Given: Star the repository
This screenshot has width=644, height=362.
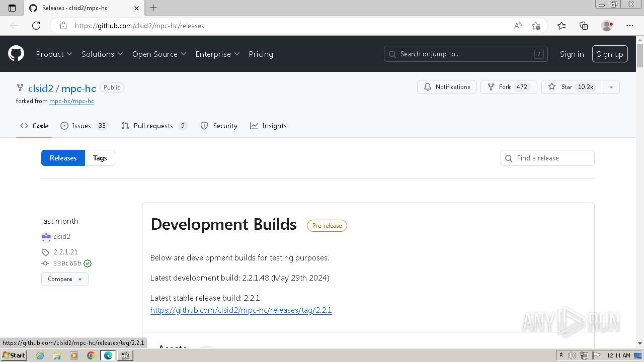Looking at the screenshot, I should (x=572, y=87).
